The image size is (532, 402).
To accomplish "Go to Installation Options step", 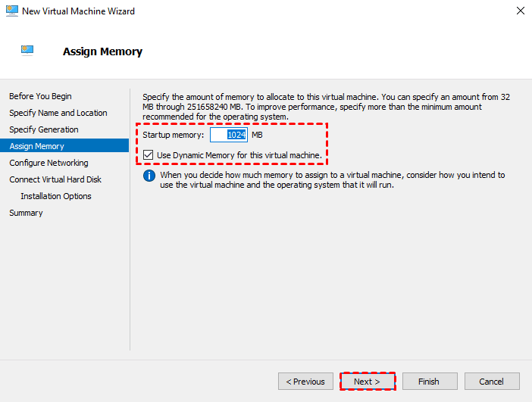I will coord(56,196).
